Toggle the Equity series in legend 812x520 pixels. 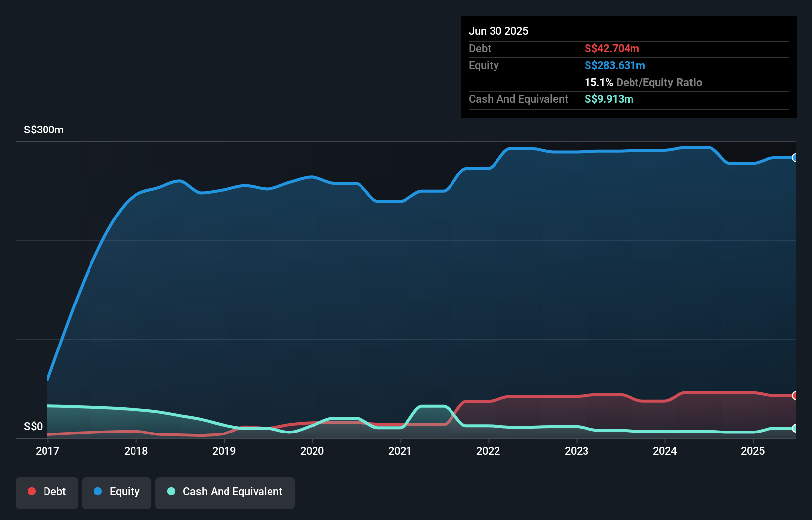click(x=117, y=492)
